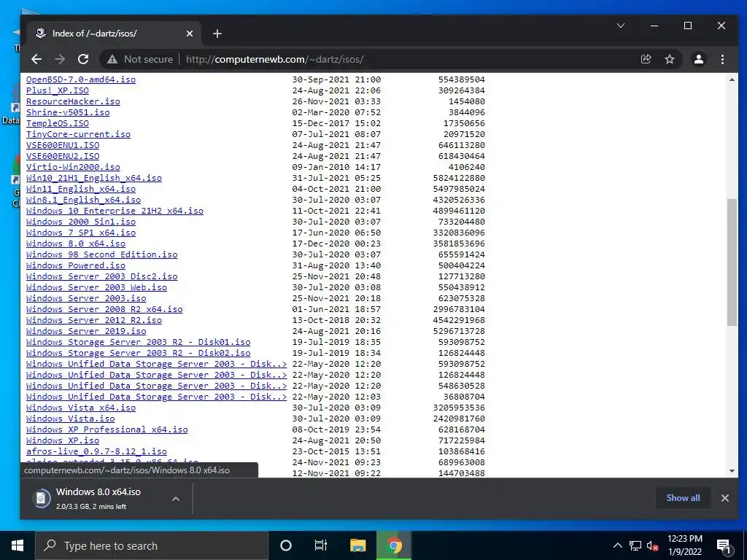
Task: Click afros-live_0.9.7-8.12_1.iso link
Action: pos(97,452)
